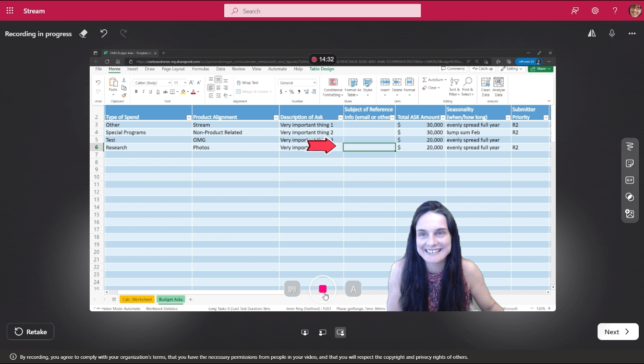Open the filters effects icon
The image size is (644, 364).
pos(630,197)
